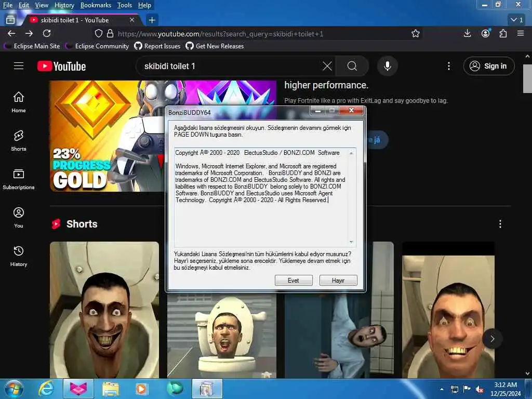The image size is (532, 399).
Task: Open the new tab plus button
Action: click(x=152, y=20)
